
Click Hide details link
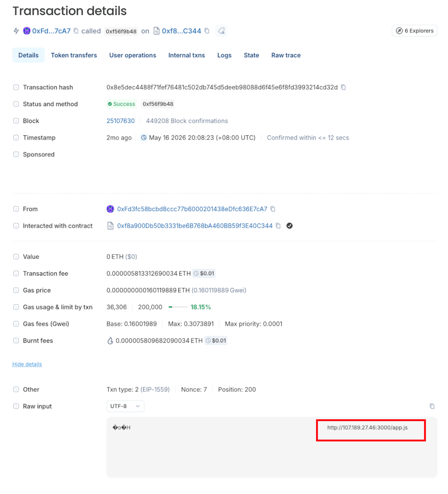click(27, 364)
